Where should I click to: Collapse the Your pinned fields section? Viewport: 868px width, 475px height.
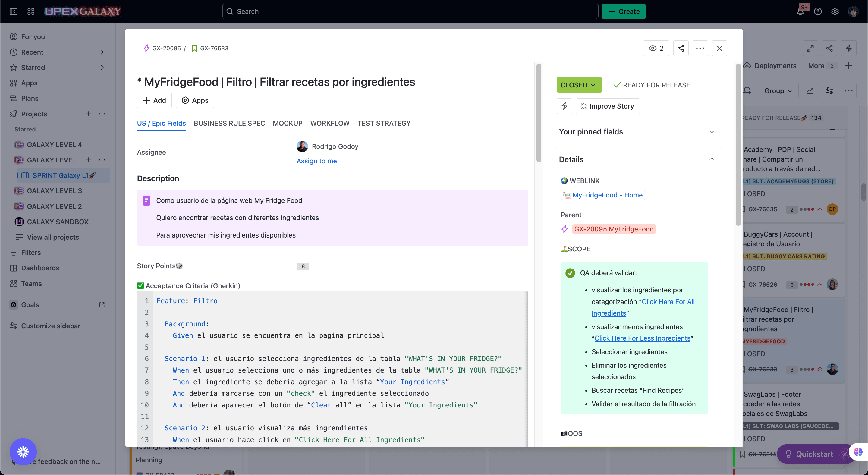coord(712,132)
